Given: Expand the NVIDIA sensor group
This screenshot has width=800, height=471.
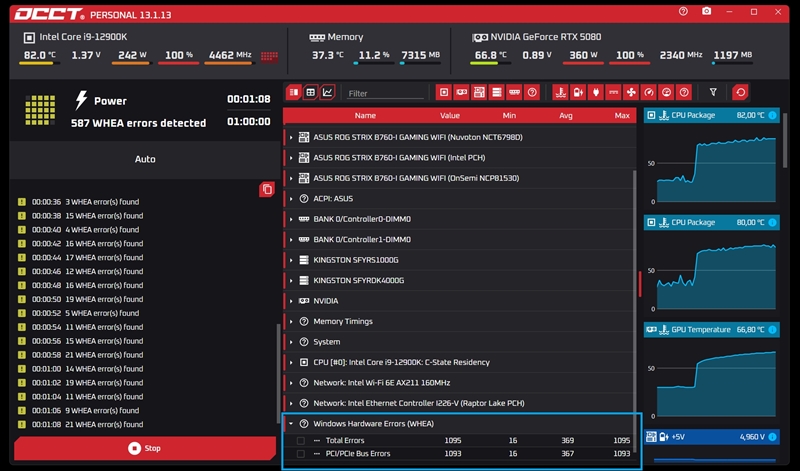Looking at the screenshot, I should [x=291, y=301].
